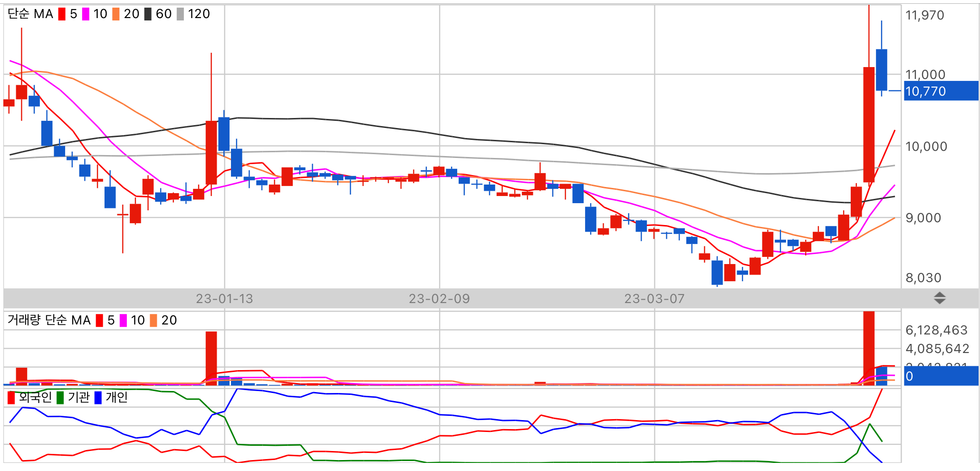Click the label '60' in price MA legend

163,14
